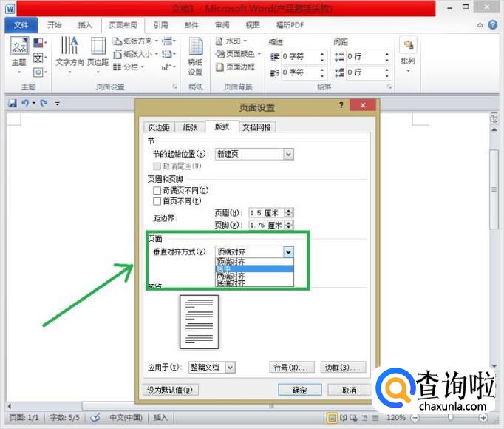504x429 pixels.
Task: Click Save icon in quick access toolbar
Action: click(13, 104)
